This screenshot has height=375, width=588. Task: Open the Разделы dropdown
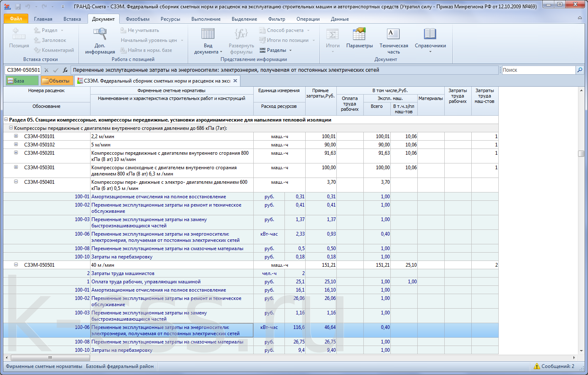click(x=276, y=50)
